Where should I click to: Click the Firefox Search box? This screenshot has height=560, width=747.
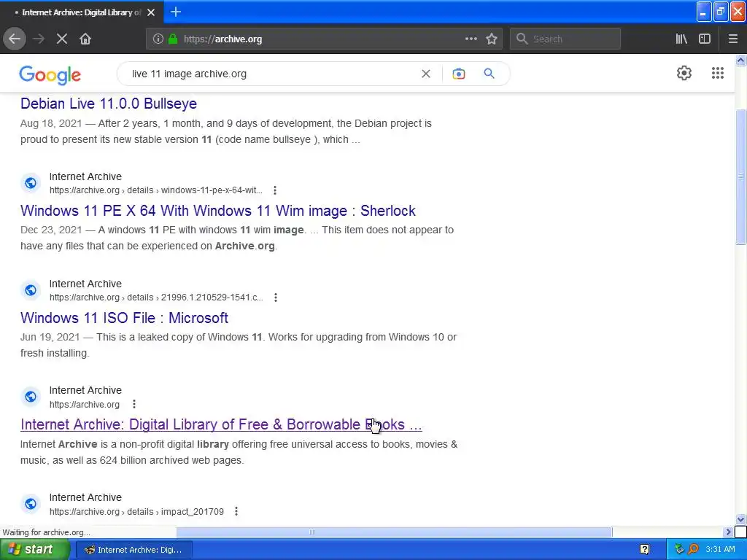click(565, 39)
